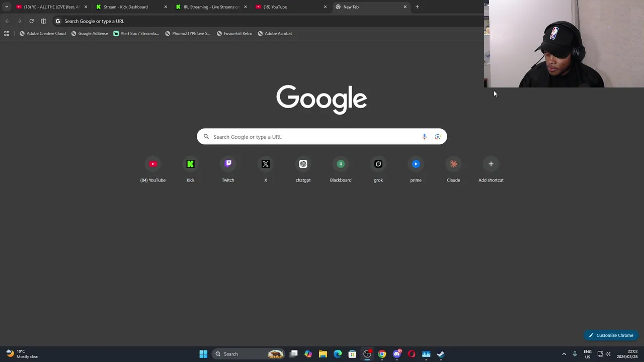Screen dimensions: 644x362
Task: Open FusionFall Retro bookmark
Action: click(x=234, y=34)
